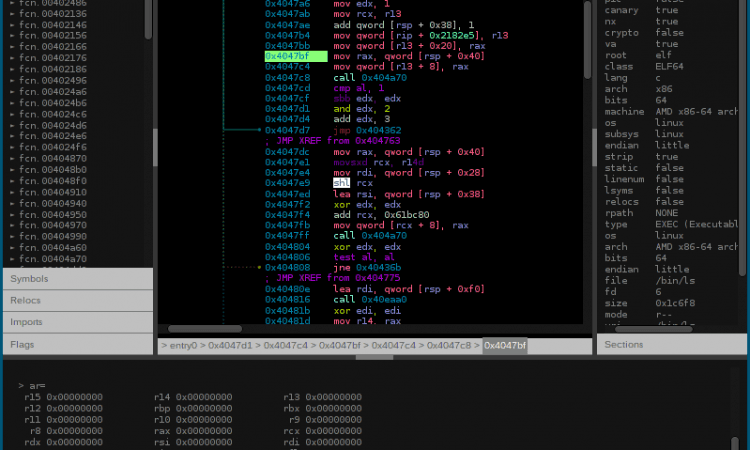
Task: Open the Symbols panel
Action: tap(78, 279)
